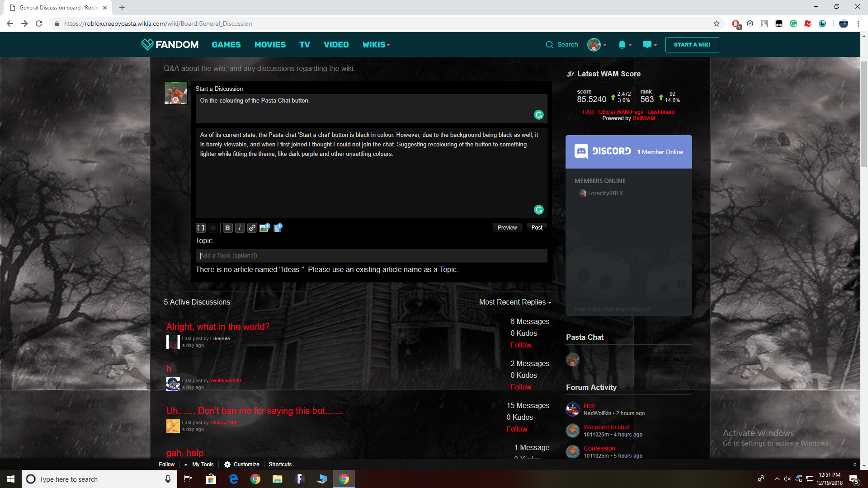The height and width of the screenshot is (488, 868).
Task: Open the GAMES menu item
Action: click(x=226, y=45)
